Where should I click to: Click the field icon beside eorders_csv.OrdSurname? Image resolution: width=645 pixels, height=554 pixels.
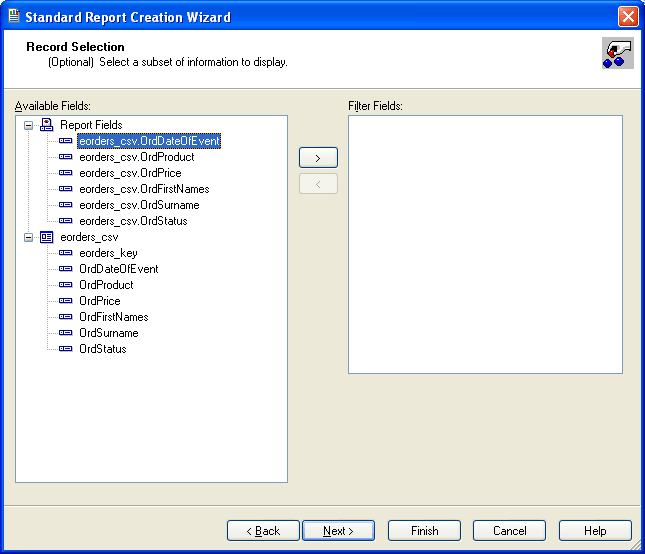[x=66, y=205]
